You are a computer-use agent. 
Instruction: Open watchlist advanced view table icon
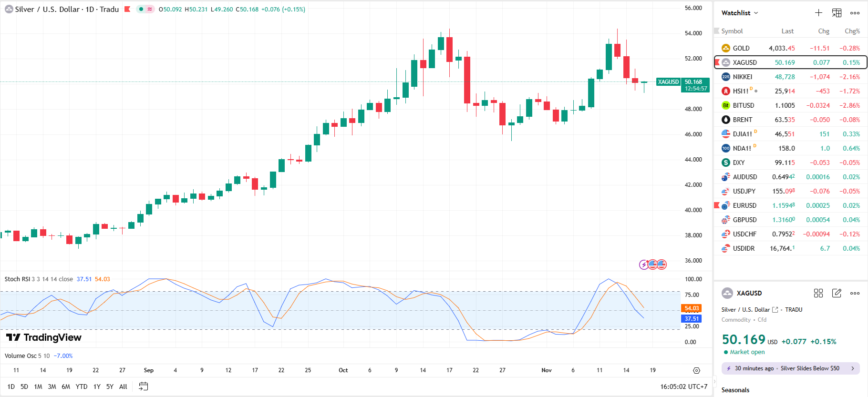(x=837, y=13)
